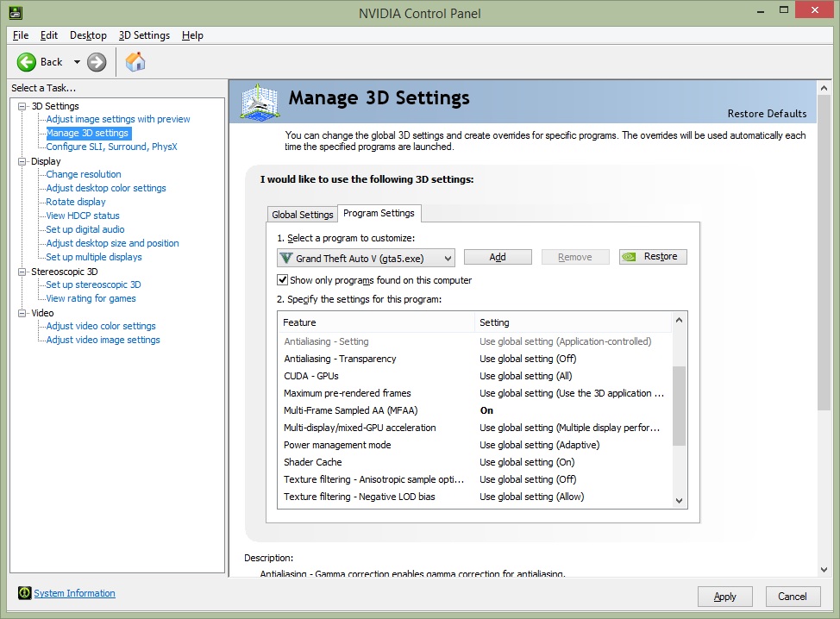Open the program selection combo box
840x619 pixels.
coord(366,258)
